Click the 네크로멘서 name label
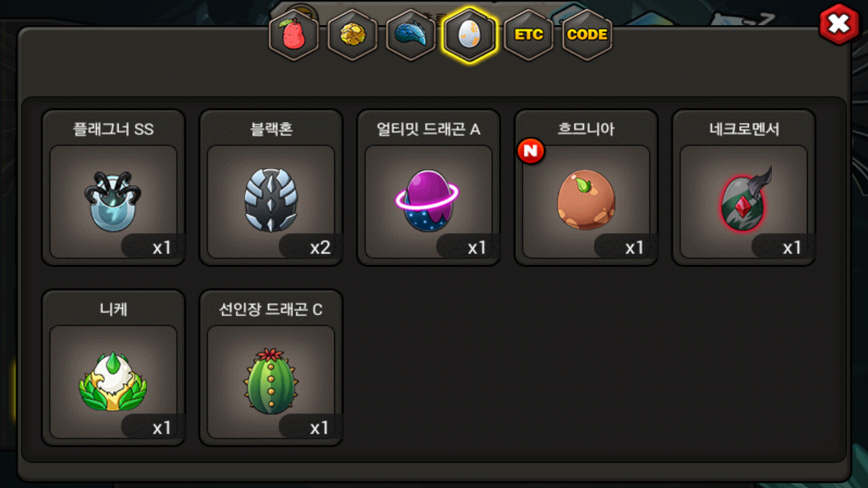The image size is (868, 488). pos(744,129)
